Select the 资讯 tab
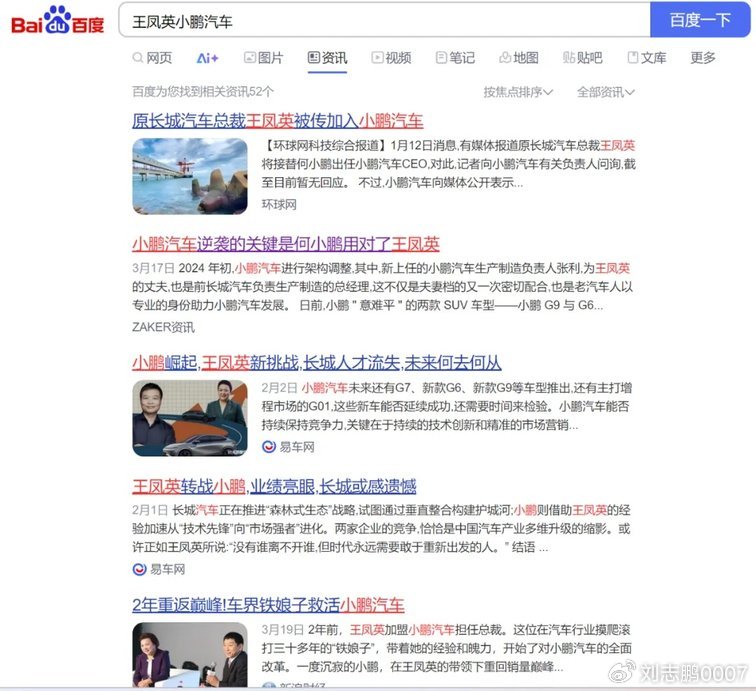 (327, 58)
